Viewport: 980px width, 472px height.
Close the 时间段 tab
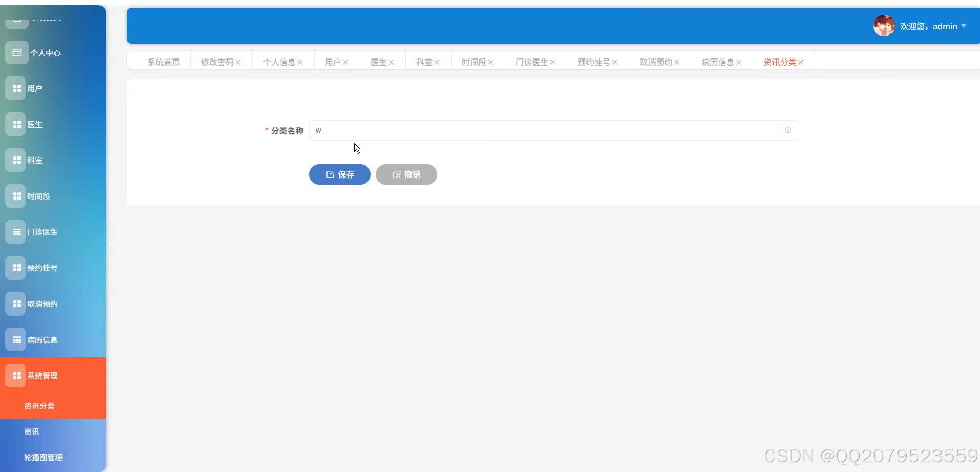click(x=491, y=62)
